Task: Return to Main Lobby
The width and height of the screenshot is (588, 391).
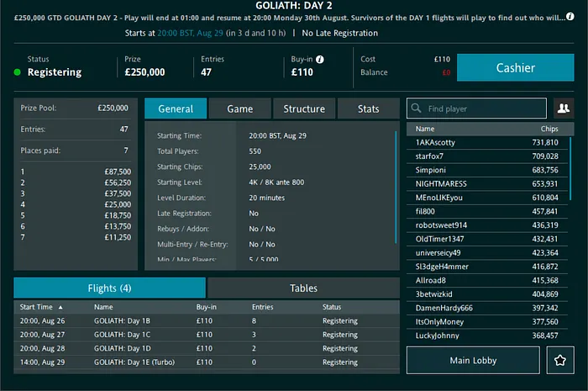Action: 474,361
